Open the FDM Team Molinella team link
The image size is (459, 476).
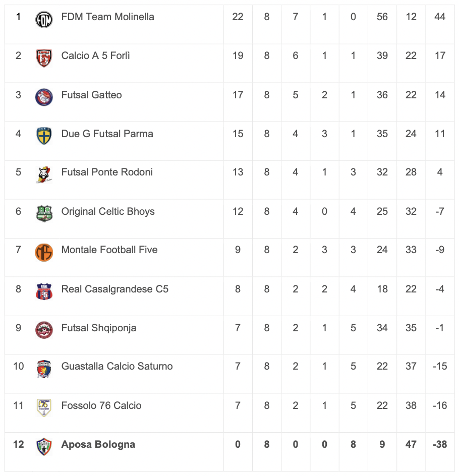click(x=107, y=17)
